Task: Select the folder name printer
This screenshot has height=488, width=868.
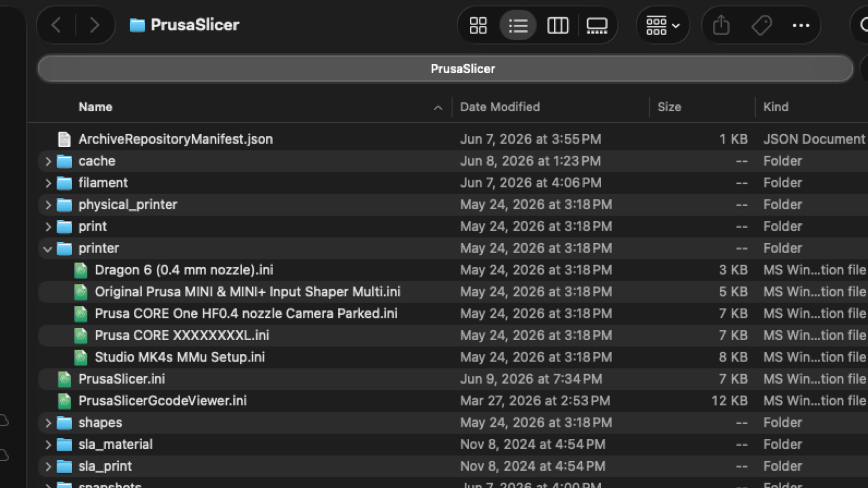Action: point(99,248)
